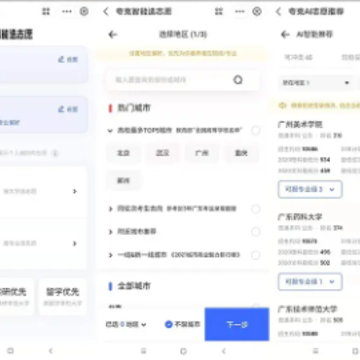Screen dimensions: 360x360
Task: Choose the 北京 city chip
Action: pos(123,153)
